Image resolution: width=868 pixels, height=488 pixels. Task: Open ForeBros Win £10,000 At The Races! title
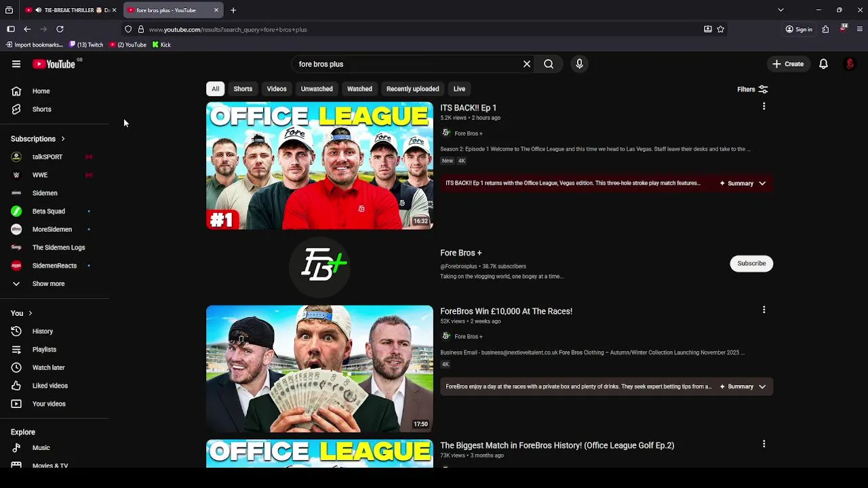(507, 311)
